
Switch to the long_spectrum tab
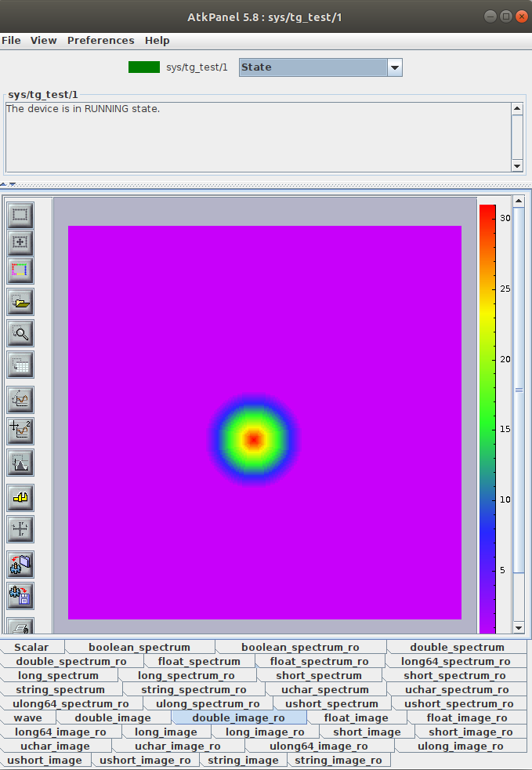tap(59, 676)
